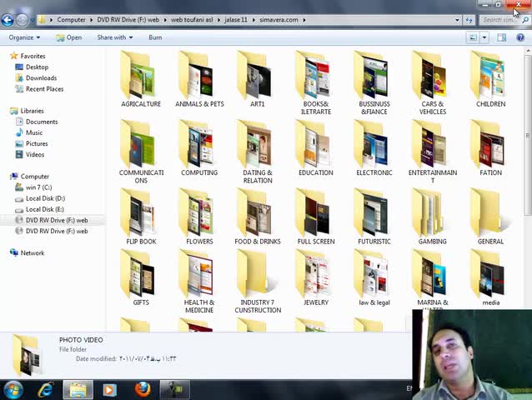Select the CARS & VEHICLES folder

(433, 83)
